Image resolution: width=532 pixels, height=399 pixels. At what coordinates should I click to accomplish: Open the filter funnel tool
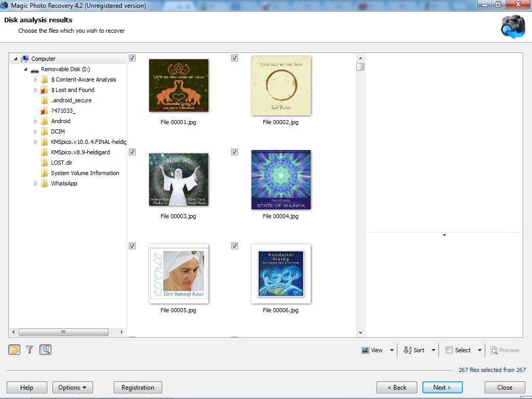pos(30,350)
